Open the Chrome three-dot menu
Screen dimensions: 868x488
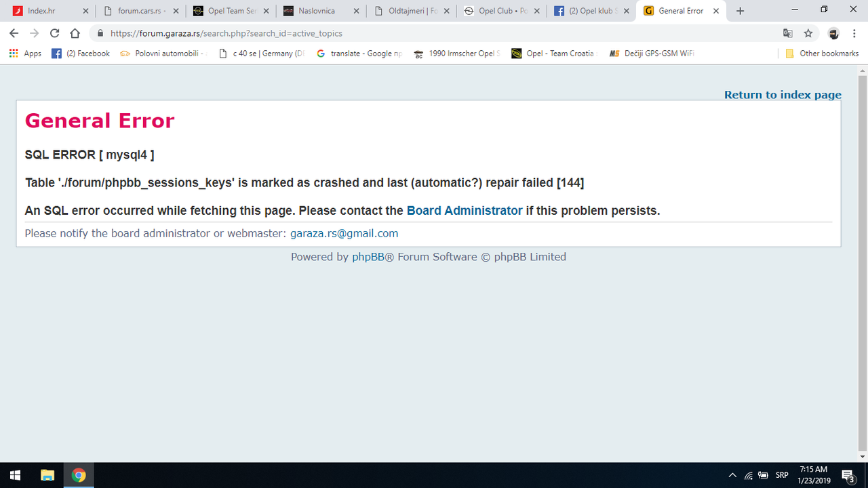pos(854,33)
